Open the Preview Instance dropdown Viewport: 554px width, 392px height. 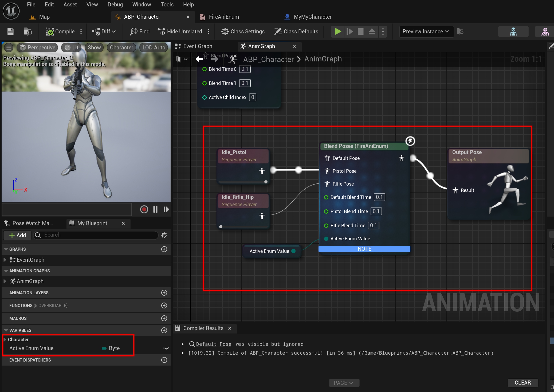click(426, 32)
